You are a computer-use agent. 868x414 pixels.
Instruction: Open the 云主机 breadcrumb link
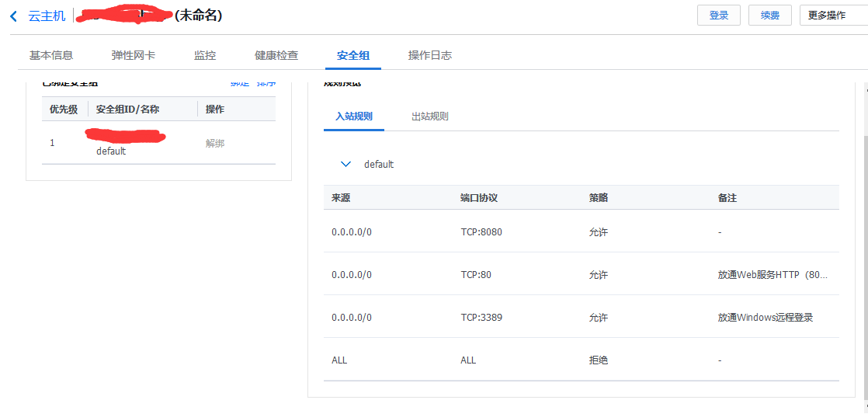coord(47,16)
